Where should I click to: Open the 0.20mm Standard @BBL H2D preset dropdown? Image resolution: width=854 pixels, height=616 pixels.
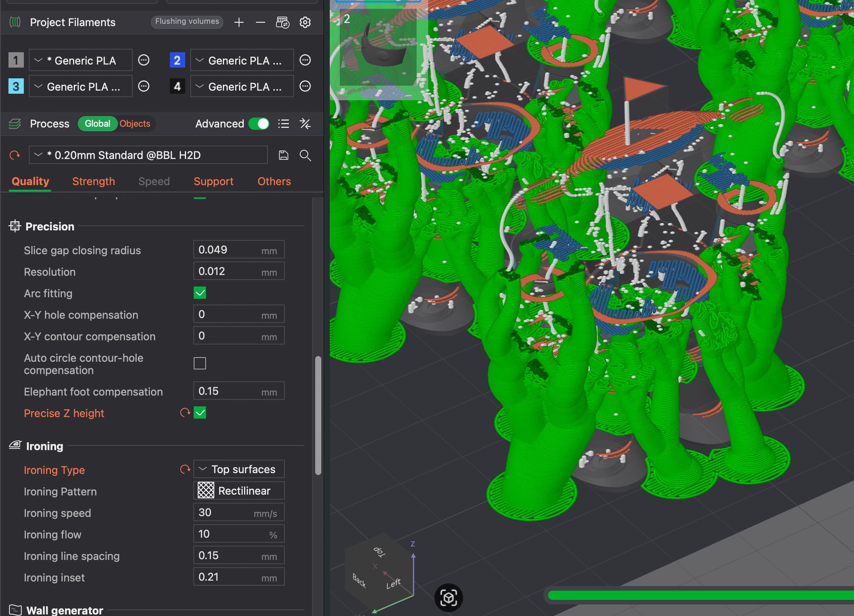149,155
